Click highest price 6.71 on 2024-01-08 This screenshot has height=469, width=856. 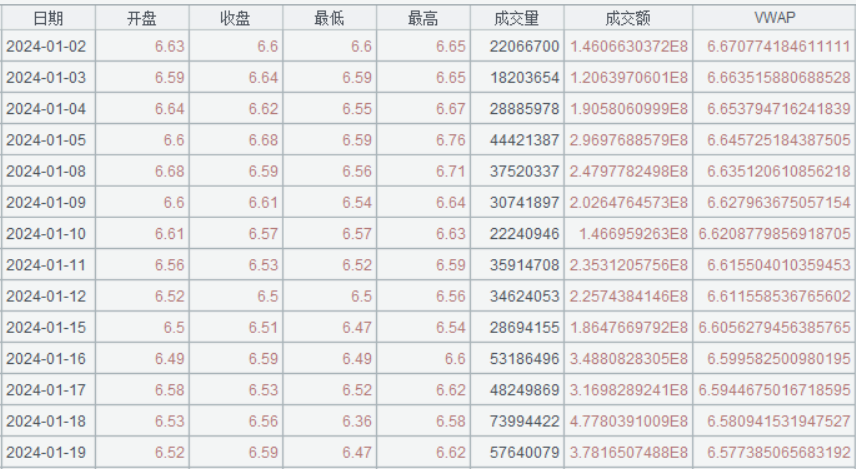point(451,171)
